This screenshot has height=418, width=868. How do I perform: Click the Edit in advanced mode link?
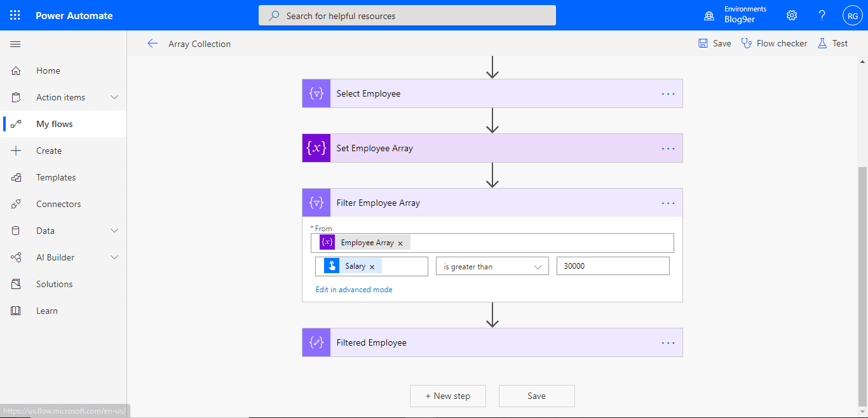[x=354, y=289]
